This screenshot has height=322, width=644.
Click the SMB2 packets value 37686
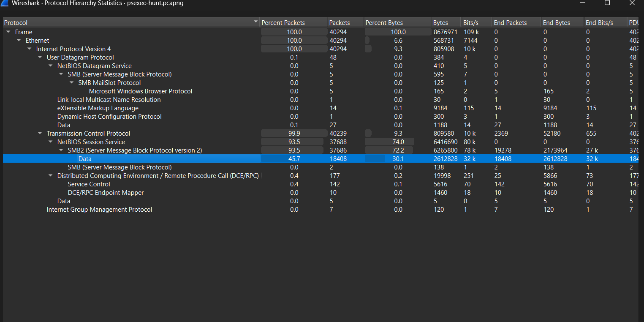338,150
